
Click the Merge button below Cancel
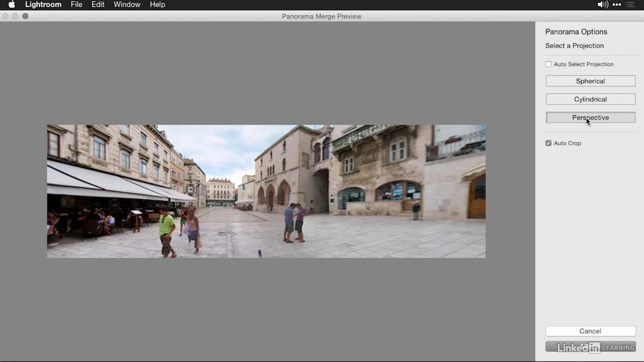pyautogui.click(x=590, y=347)
